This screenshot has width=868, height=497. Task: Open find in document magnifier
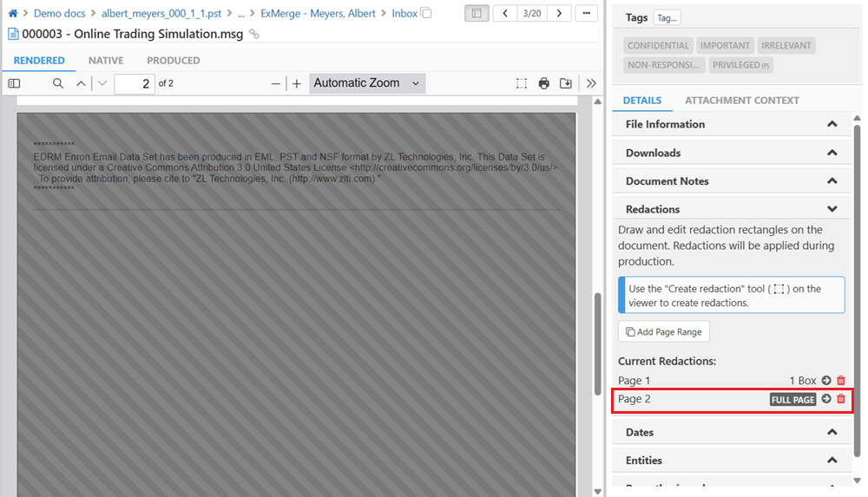[57, 83]
